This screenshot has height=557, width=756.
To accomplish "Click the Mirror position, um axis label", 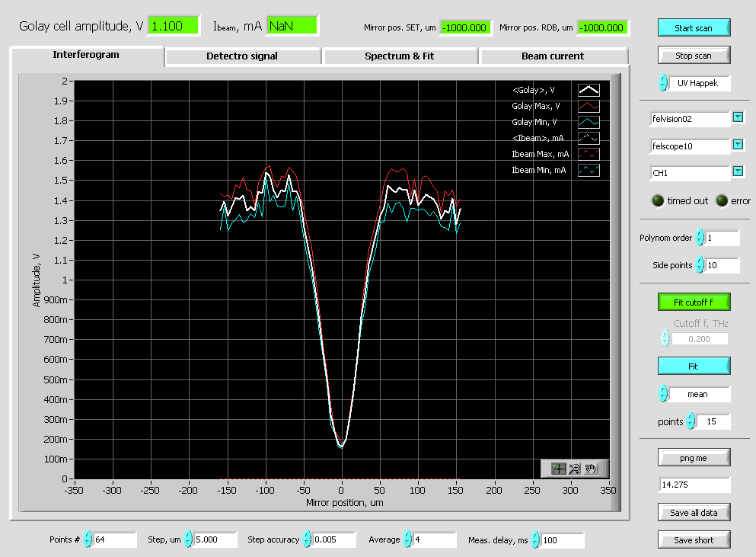I will point(344,502).
